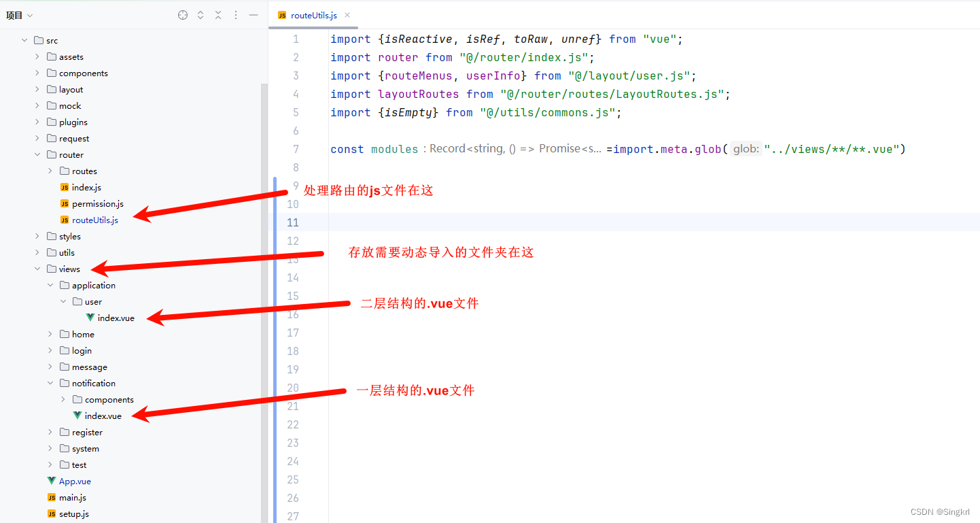Click the collapse all icon in project toolbar
980x523 pixels.
point(217,14)
